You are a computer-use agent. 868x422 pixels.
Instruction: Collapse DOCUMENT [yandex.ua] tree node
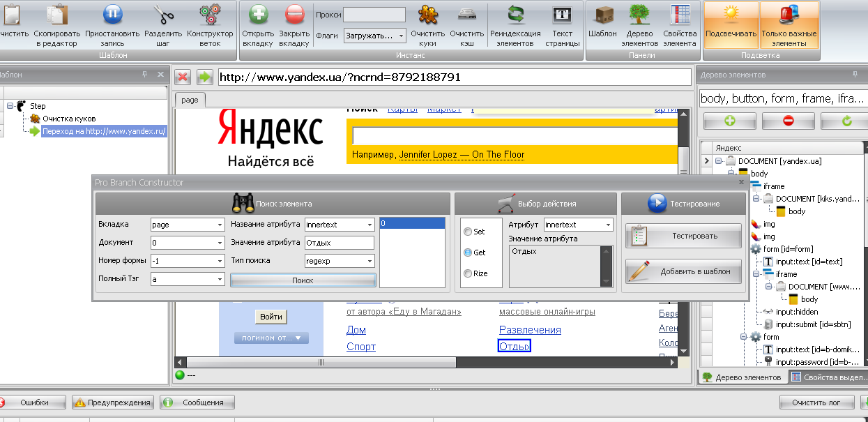tap(718, 161)
